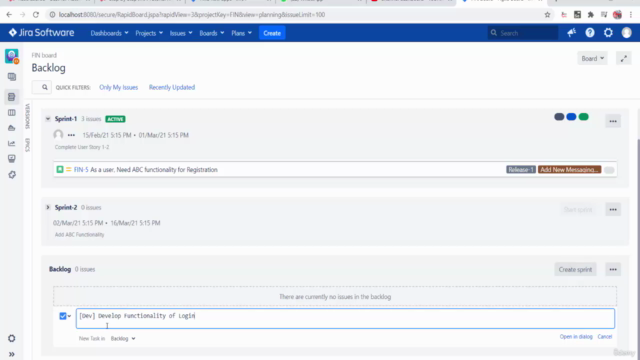
Task: Change New Task destination Backlog dropdown
Action: tap(123, 338)
